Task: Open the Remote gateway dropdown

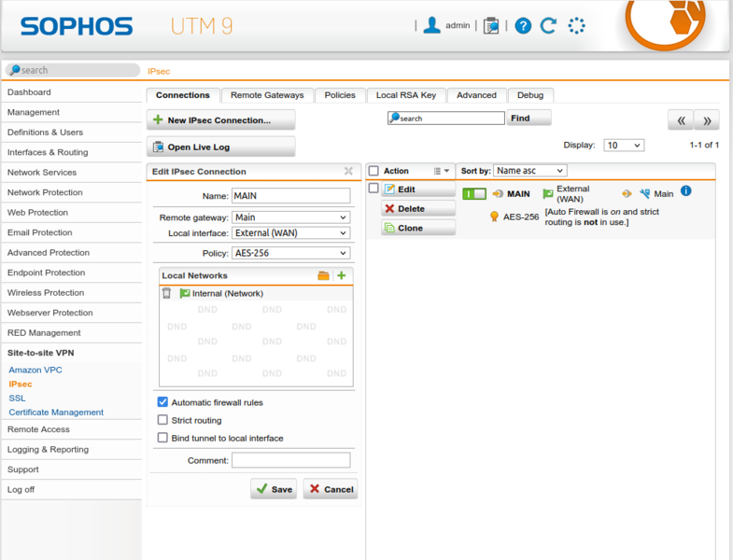Action: (289, 217)
